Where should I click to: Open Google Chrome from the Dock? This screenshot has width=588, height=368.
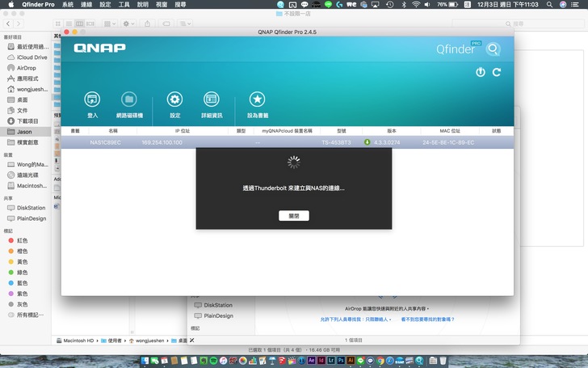(x=380, y=361)
